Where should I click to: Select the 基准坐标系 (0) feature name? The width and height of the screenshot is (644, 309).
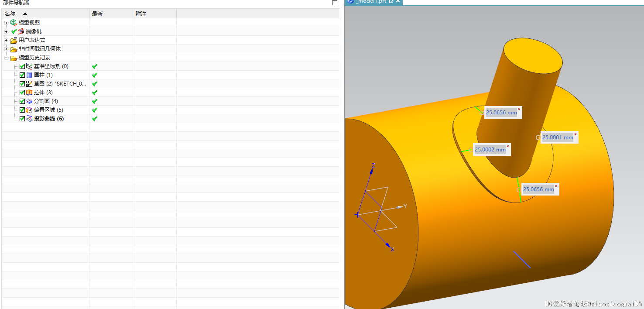[51, 66]
